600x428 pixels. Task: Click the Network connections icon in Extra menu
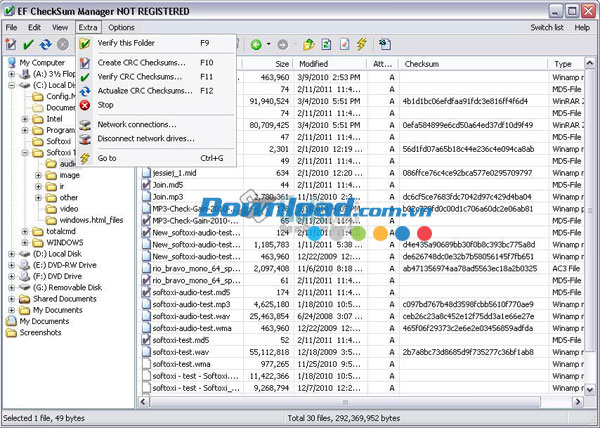coord(85,125)
